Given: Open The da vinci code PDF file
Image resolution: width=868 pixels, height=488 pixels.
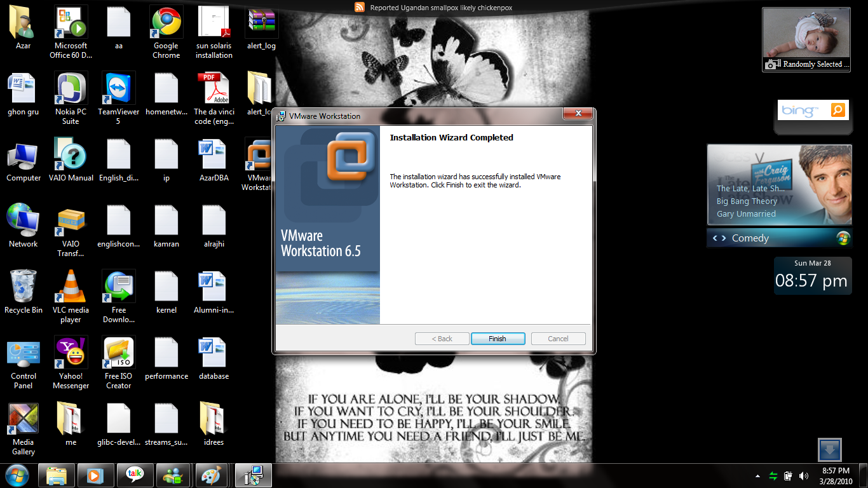Looking at the screenshot, I should point(214,89).
